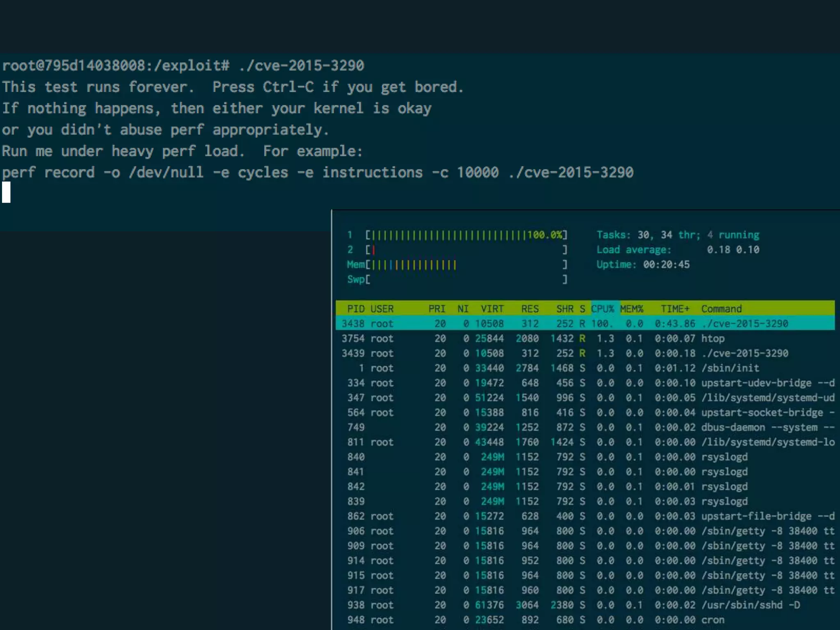The image size is (840, 630).
Task: Click the Command column header
Action: click(x=721, y=308)
